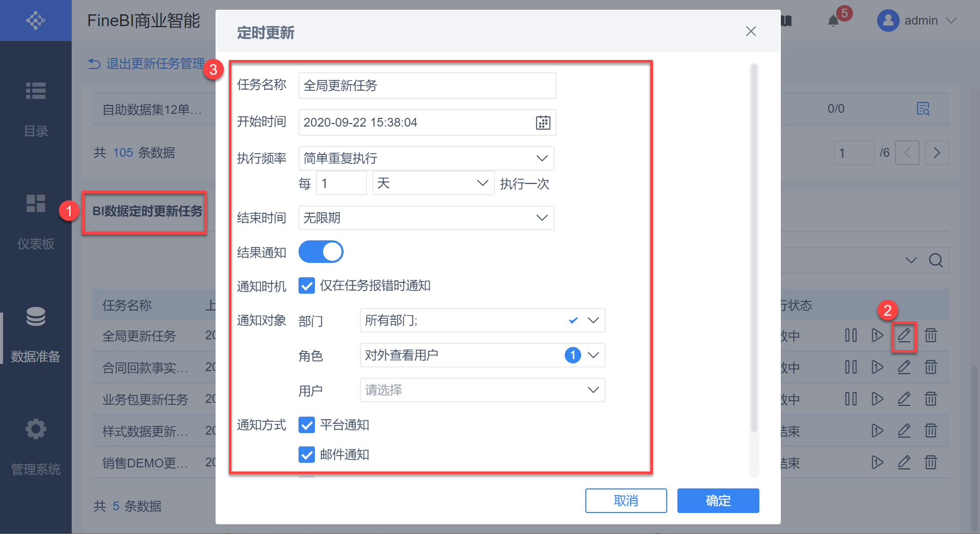This screenshot has height=534, width=980.
Task: Click the page number input
Action: pos(854,153)
